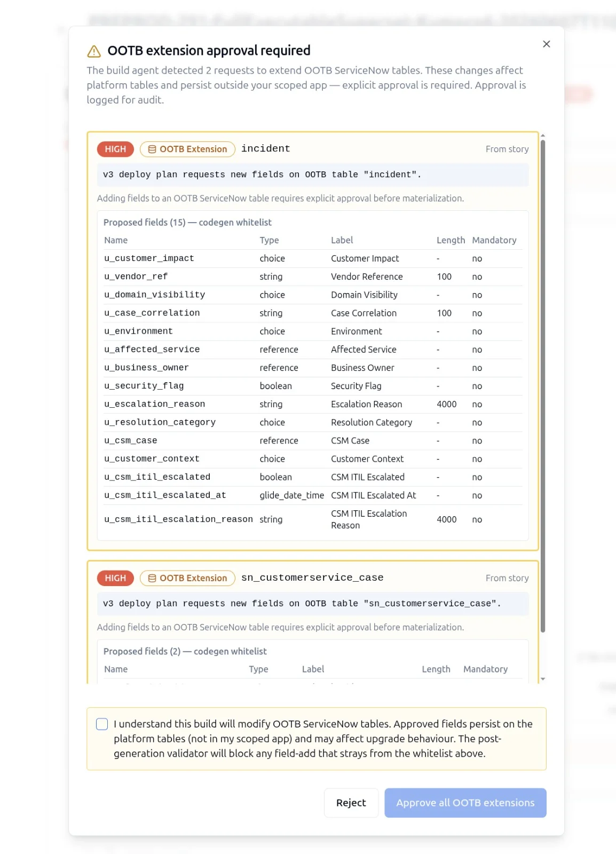Image resolution: width=616 pixels, height=854 pixels.
Task: Click 'Proposed fields (2) — codegen whitelist' heading
Action: [x=185, y=651]
